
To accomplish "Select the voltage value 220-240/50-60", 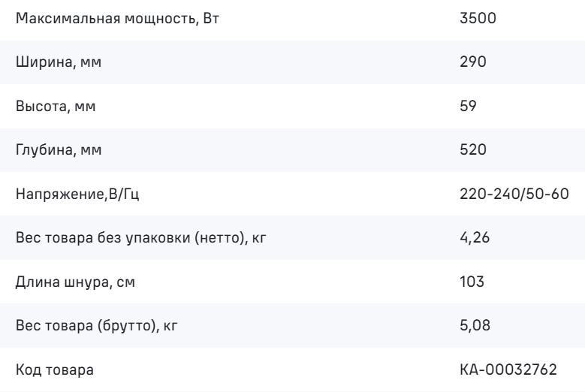I will (514, 194).
